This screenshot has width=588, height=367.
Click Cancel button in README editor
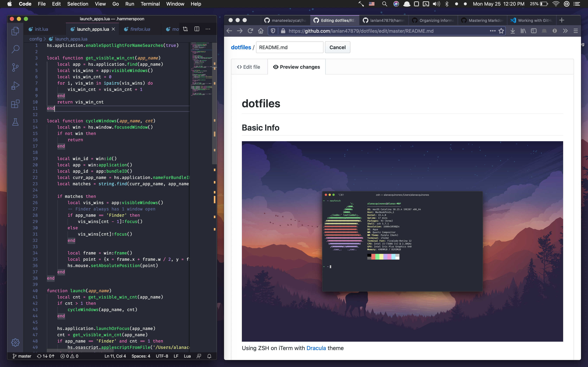(x=337, y=47)
